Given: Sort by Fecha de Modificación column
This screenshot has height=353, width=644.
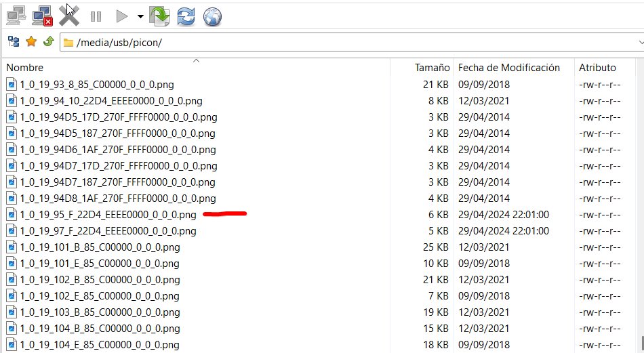Looking at the screenshot, I should click(x=508, y=68).
